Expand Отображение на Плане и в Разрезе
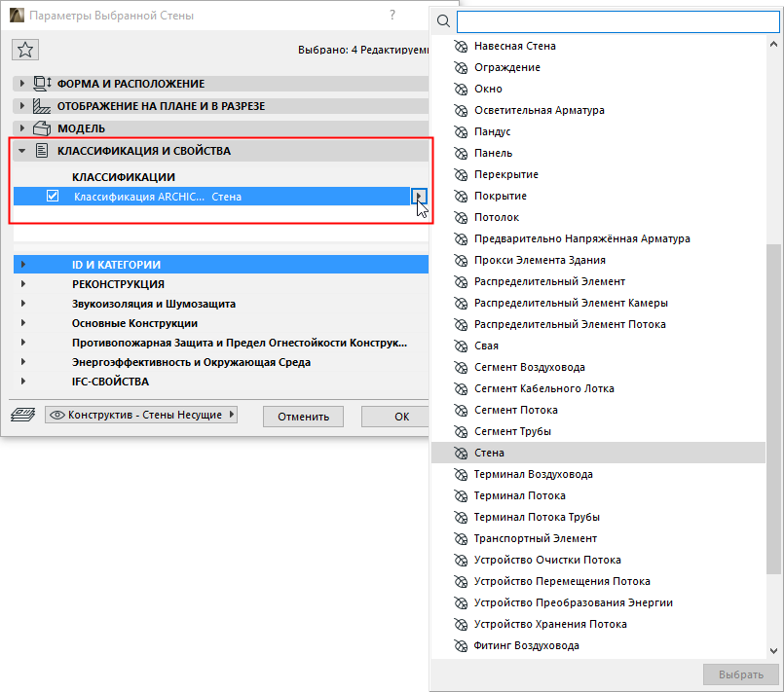 point(22,106)
